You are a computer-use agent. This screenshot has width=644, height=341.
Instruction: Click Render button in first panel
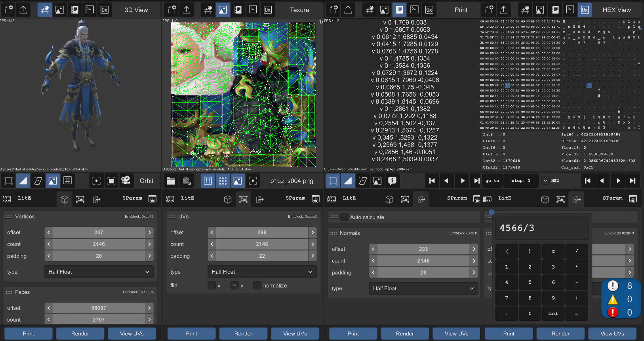[x=80, y=334]
